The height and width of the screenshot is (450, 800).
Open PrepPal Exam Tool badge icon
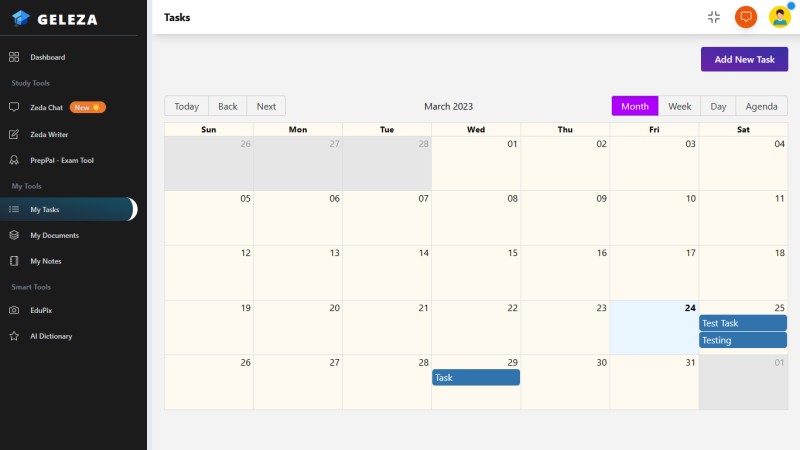[14, 160]
